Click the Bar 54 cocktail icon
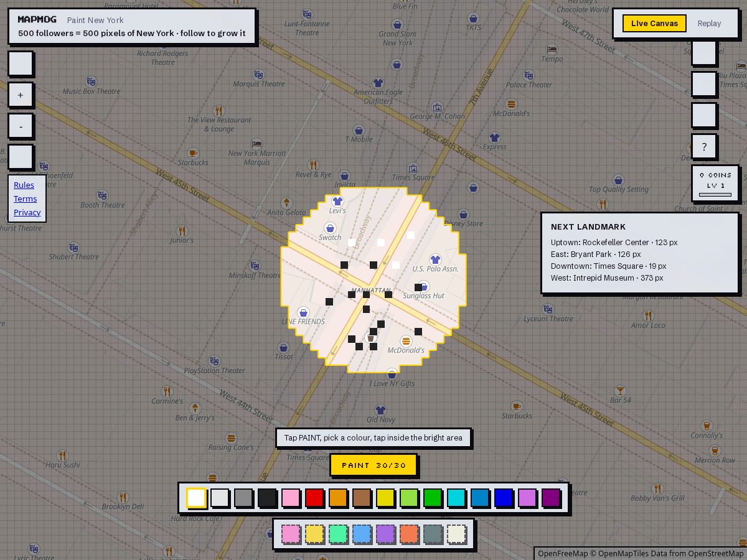This screenshot has width=747, height=560. (620, 390)
